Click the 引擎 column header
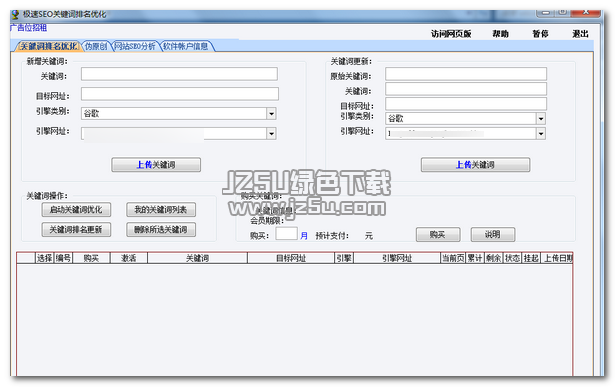Image resolution: width=615 pixels, height=387 pixels. [344, 258]
